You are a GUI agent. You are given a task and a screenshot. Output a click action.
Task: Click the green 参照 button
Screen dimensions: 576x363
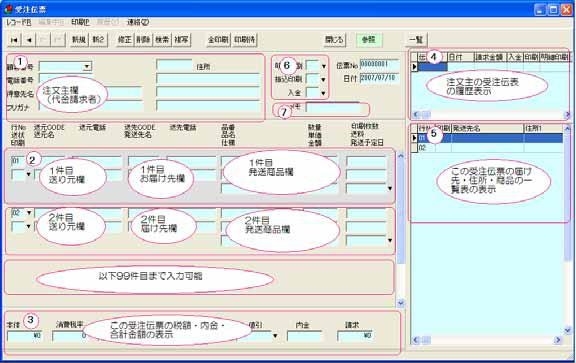(369, 40)
